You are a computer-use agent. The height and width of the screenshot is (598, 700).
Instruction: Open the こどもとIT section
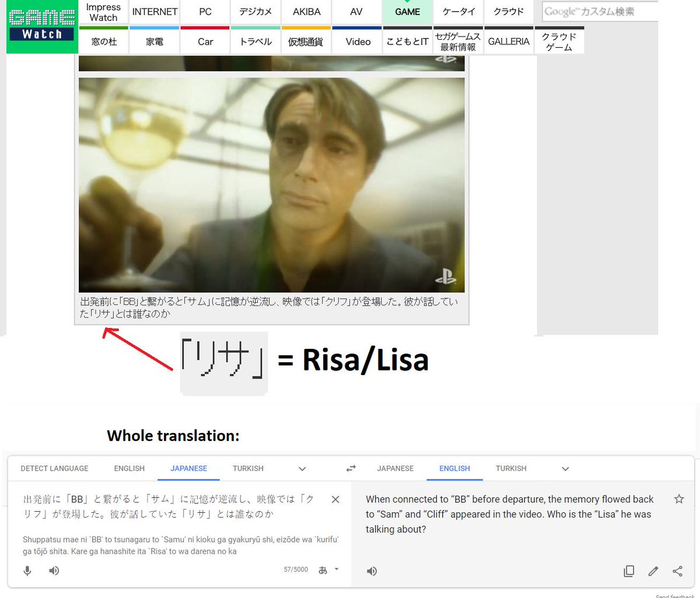pyautogui.click(x=407, y=41)
